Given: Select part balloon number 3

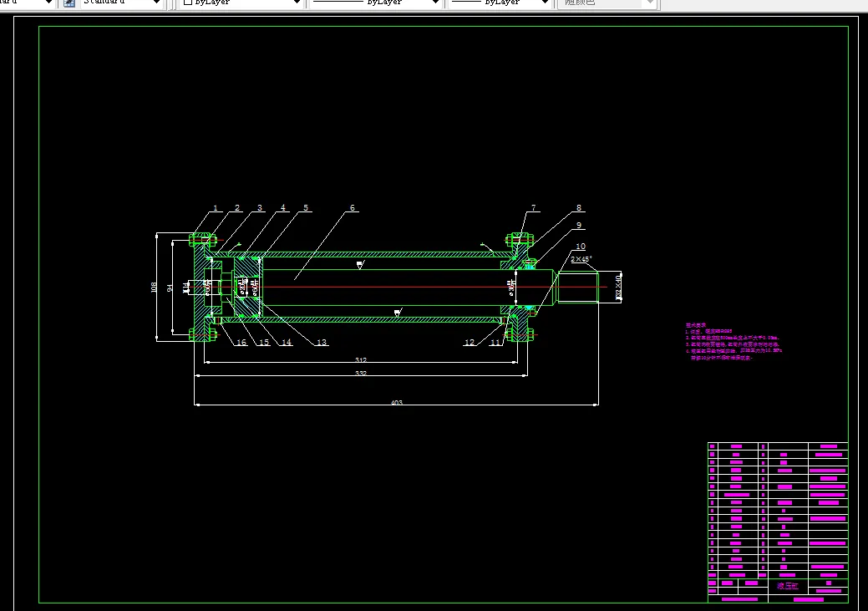Looking at the screenshot, I should (x=260, y=208).
